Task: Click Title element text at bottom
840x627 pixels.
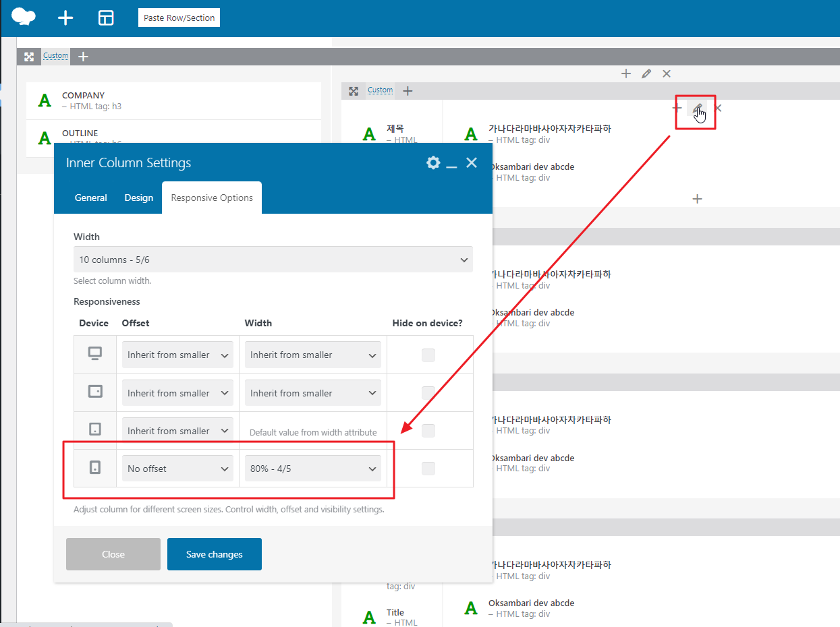Action: coord(395,613)
